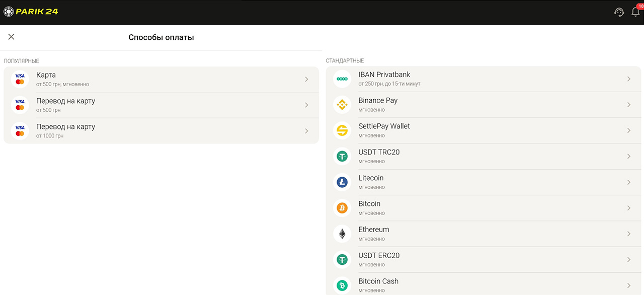Select SettlePay Wallet label

pyautogui.click(x=384, y=126)
